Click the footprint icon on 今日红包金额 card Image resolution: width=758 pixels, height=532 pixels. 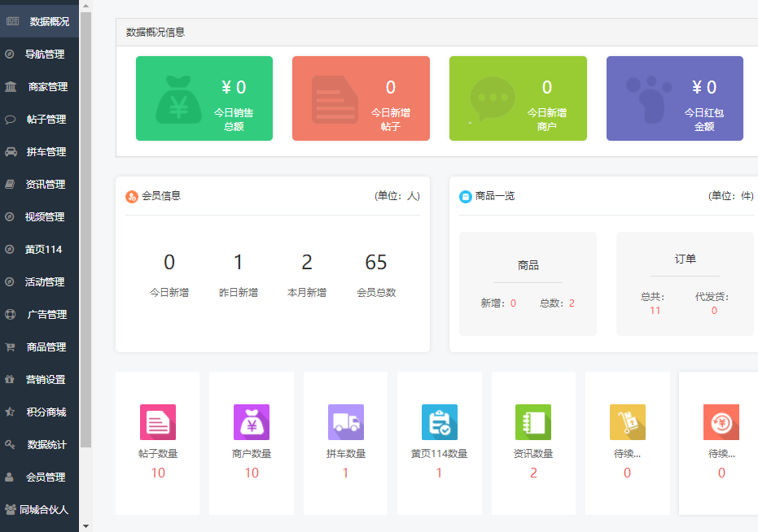[649, 99]
